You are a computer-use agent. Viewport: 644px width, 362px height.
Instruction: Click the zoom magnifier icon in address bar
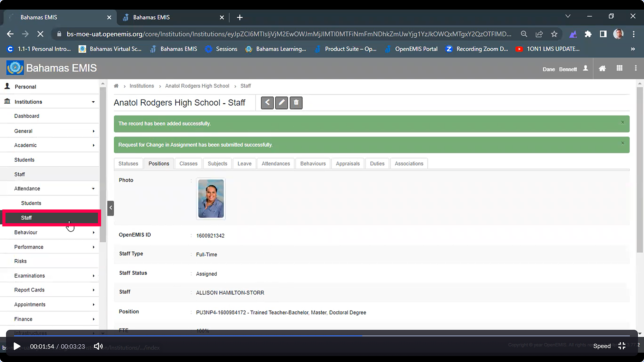(524, 34)
